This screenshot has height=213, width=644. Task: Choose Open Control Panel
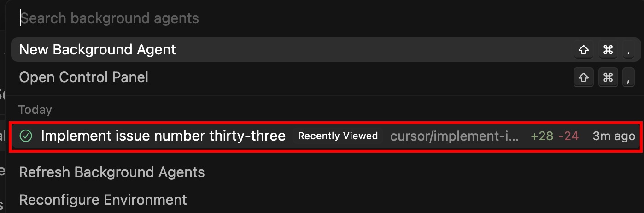pos(325,77)
